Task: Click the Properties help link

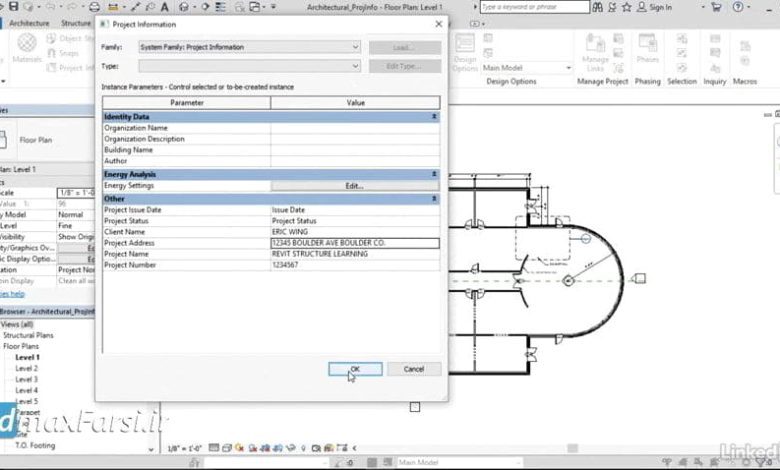Action: pos(12,294)
